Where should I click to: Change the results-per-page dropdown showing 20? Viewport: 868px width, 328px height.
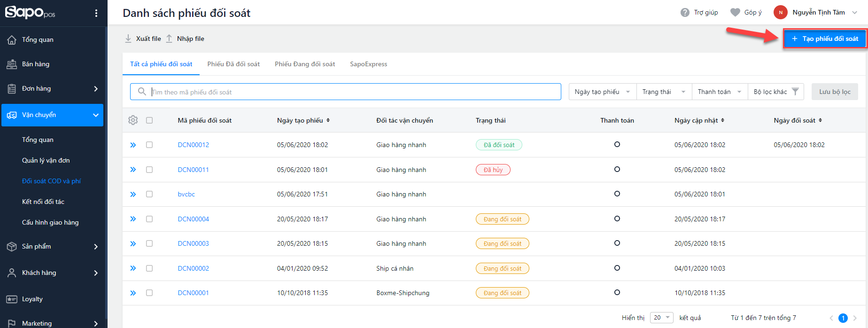pyautogui.click(x=661, y=318)
